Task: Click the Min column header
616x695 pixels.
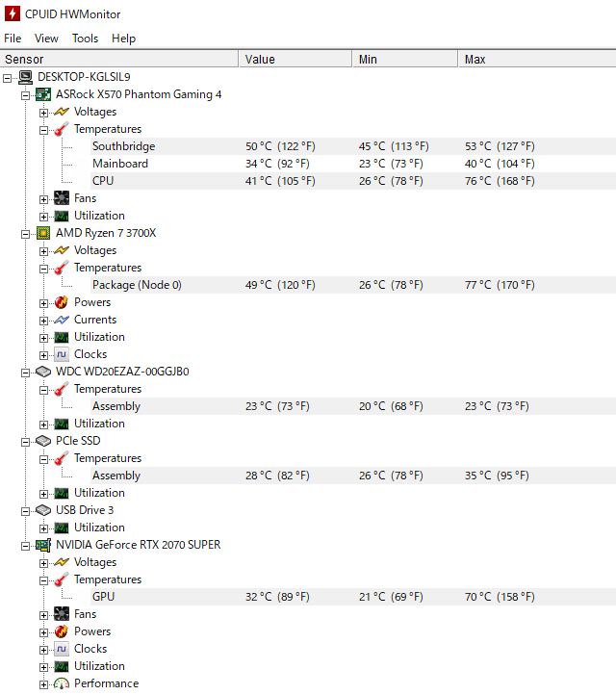Action: click(x=405, y=60)
